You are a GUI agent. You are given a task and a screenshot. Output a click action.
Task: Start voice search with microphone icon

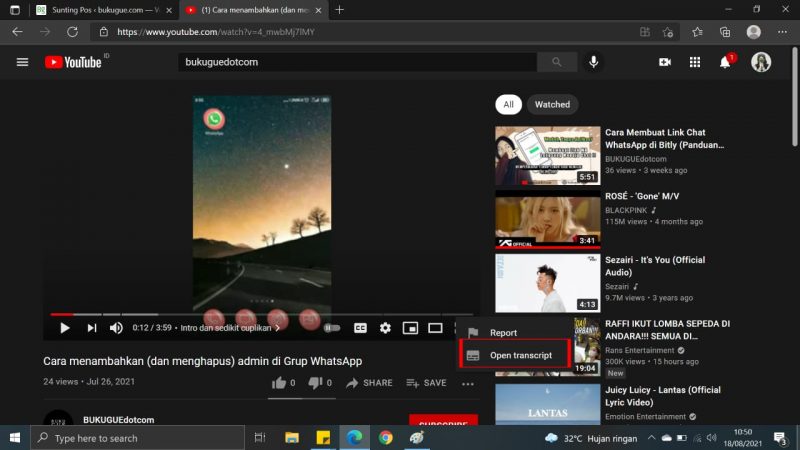coord(593,62)
